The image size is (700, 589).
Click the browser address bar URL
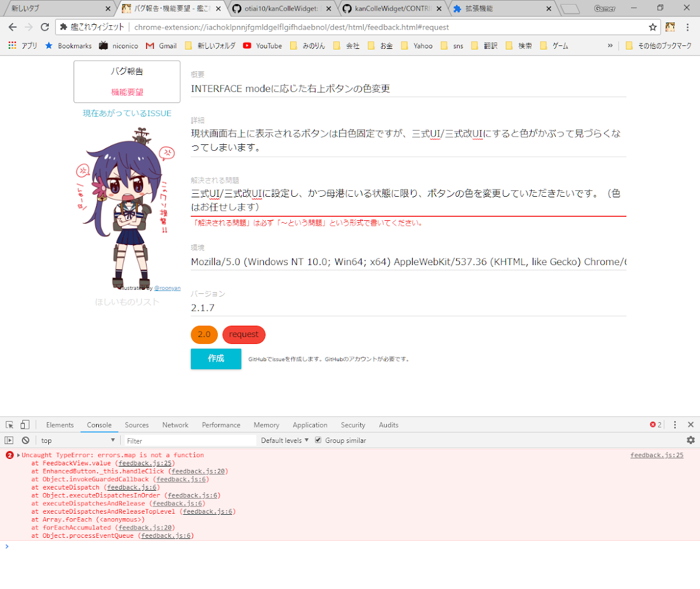click(291, 27)
